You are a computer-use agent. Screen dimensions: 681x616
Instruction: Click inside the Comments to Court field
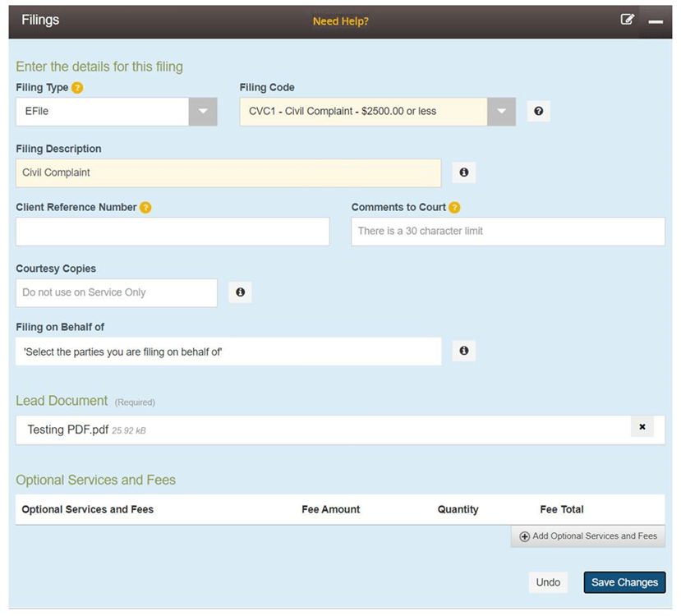pos(507,232)
